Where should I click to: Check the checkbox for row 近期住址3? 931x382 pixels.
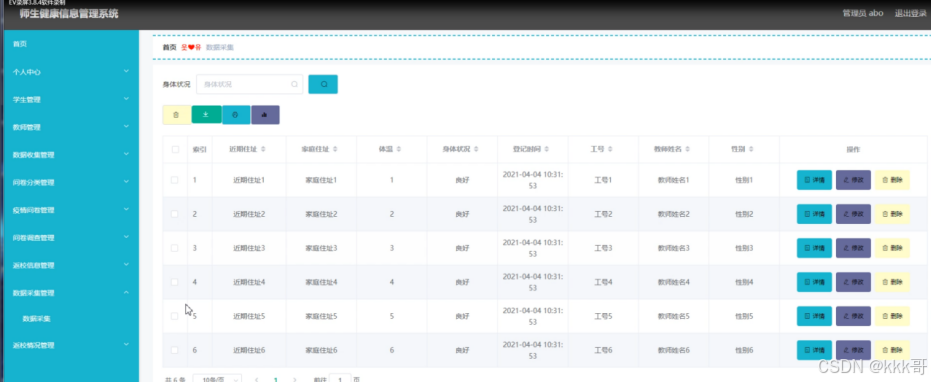(175, 248)
